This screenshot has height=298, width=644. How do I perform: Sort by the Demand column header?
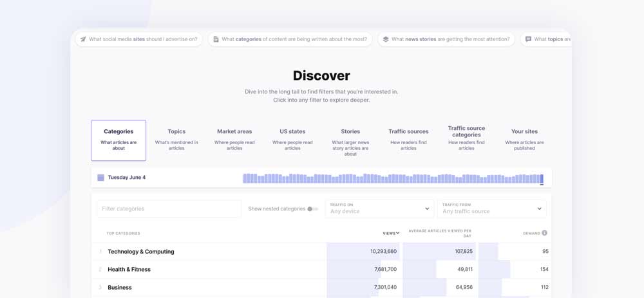(x=531, y=233)
